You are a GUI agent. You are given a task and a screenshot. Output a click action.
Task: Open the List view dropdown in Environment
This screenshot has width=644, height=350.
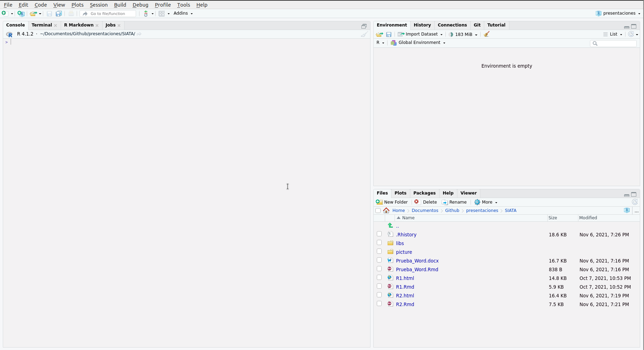click(613, 34)
